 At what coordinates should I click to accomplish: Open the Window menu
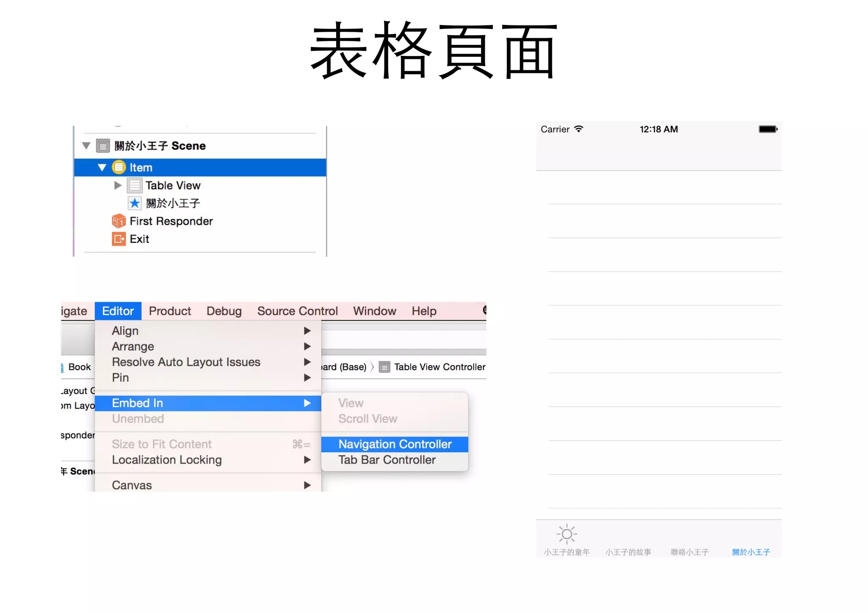click(375, 311)
